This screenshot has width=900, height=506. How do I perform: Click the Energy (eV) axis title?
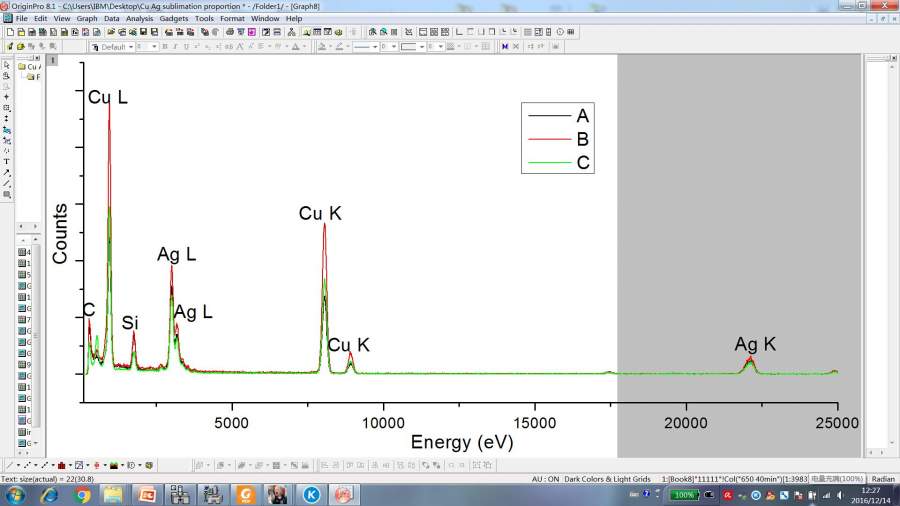[461, 442]
